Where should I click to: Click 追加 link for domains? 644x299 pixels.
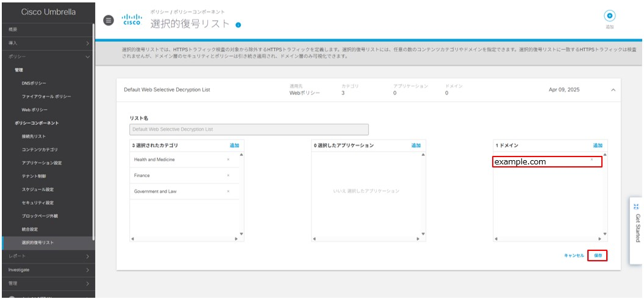[x=598, y=145]
